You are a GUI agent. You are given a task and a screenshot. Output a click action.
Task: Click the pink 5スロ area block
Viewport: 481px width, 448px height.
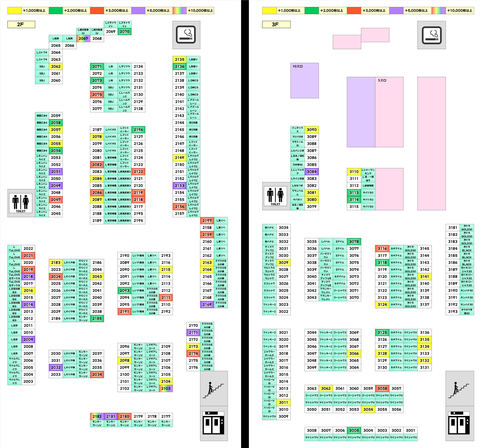pyautogui.click(x=389, y=112)
